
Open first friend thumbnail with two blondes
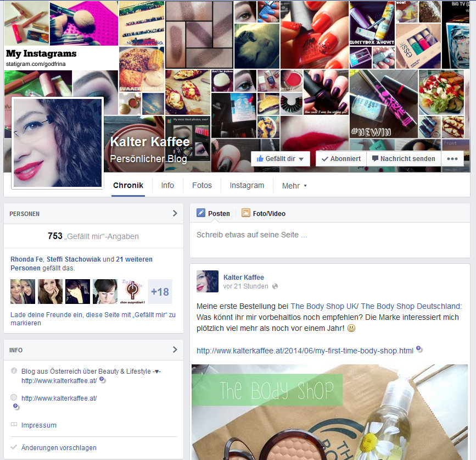(x=23, y=292)
